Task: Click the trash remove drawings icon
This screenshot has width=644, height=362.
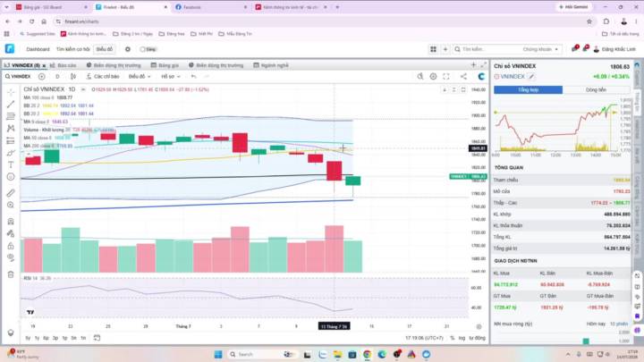Action: 11,274
